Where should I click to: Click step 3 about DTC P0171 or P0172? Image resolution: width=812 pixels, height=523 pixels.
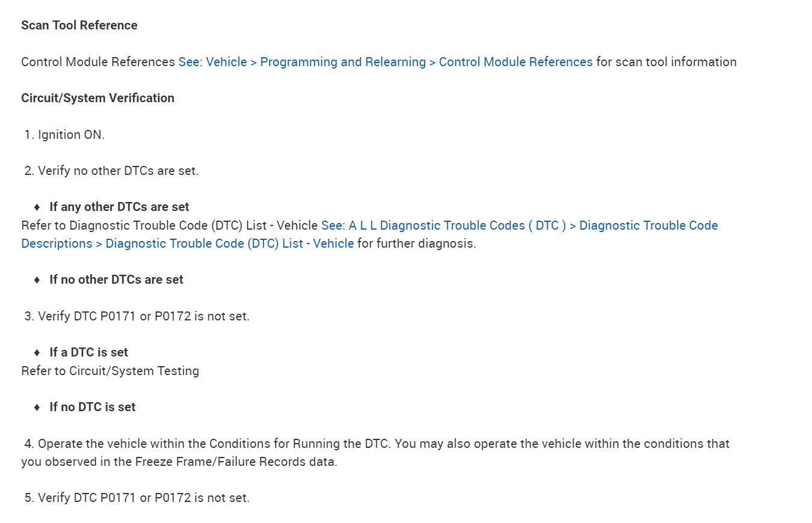[143, 316]
